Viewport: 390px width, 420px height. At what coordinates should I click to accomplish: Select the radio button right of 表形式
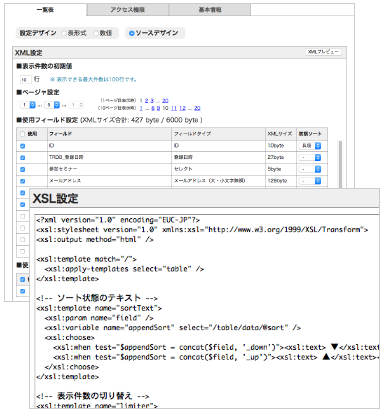pos(96,33)
